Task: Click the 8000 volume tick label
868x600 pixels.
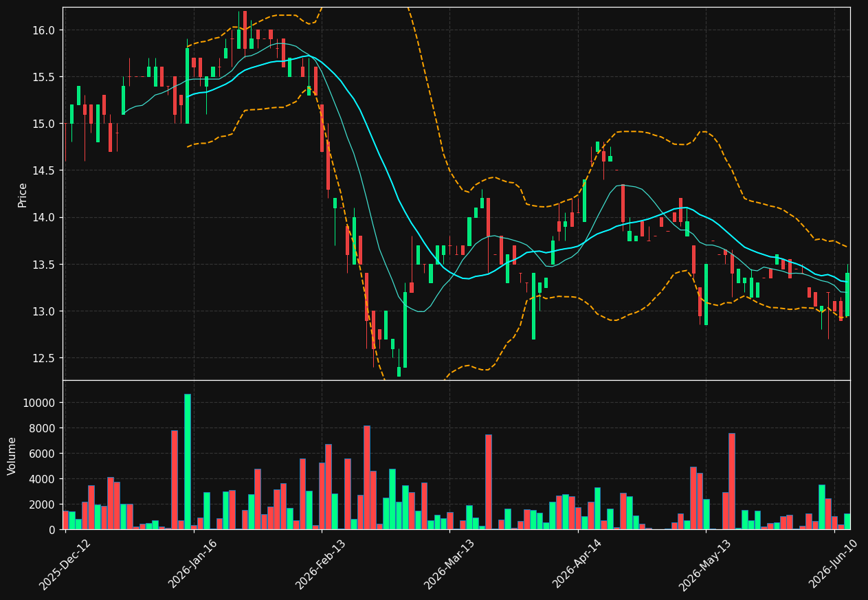Action: click(x=43, y=428)
